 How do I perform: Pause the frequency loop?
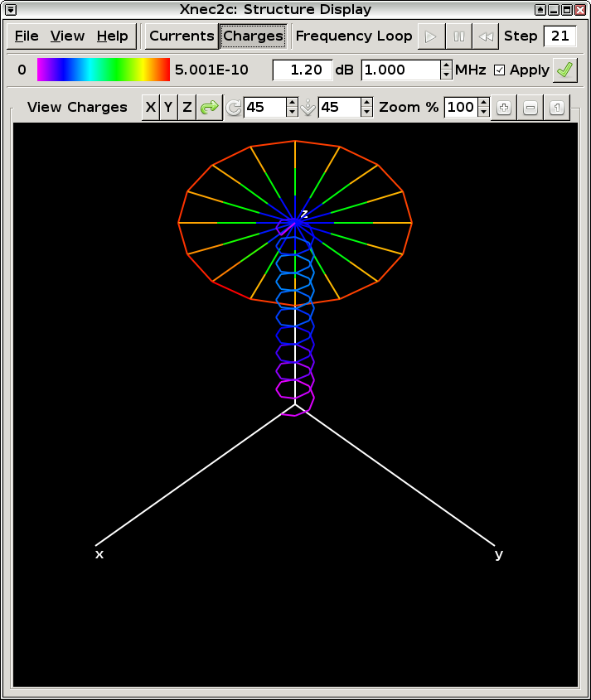click(458, 36)
